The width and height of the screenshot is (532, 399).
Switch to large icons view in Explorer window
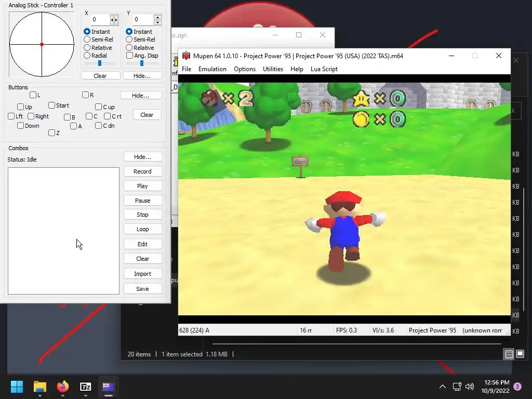(520, 354)
